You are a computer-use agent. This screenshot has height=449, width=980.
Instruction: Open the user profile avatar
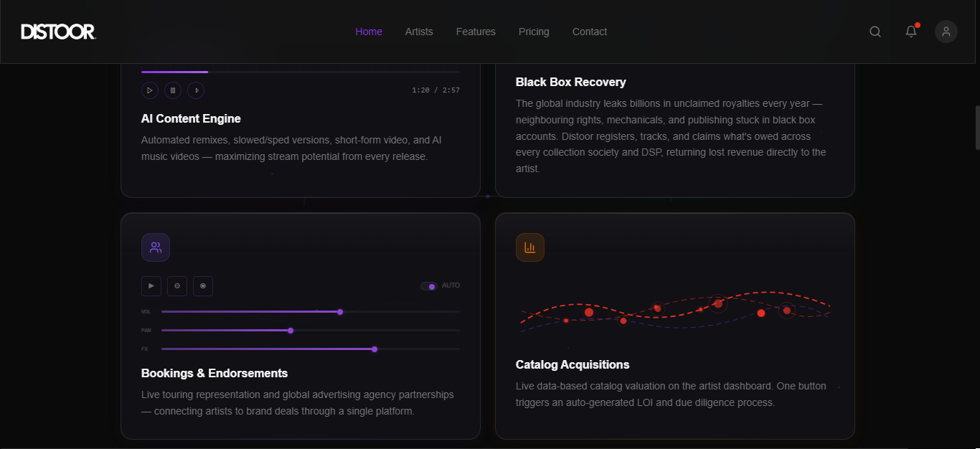[x=946, y=32]
